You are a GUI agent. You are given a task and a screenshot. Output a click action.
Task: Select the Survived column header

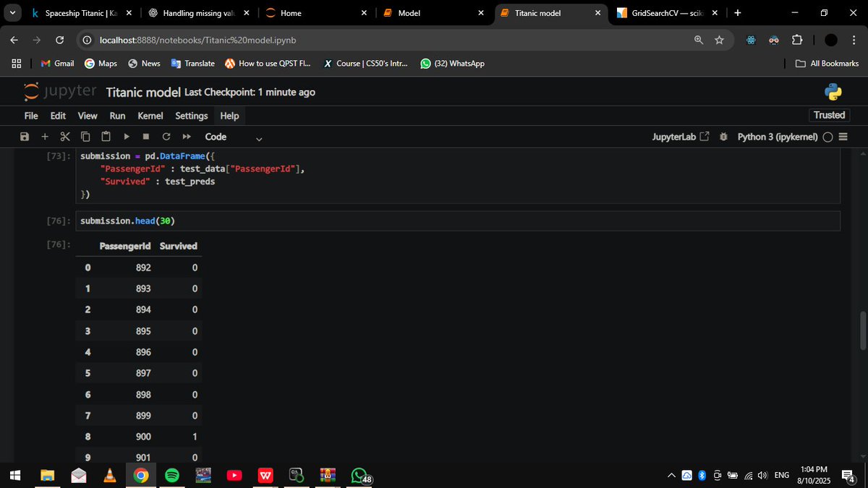179,246
